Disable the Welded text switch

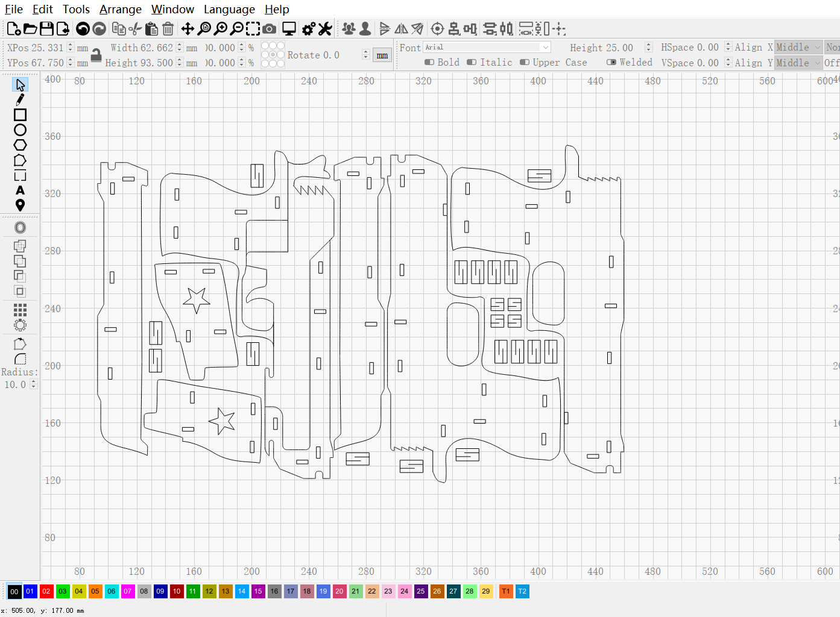click(611, 62)
